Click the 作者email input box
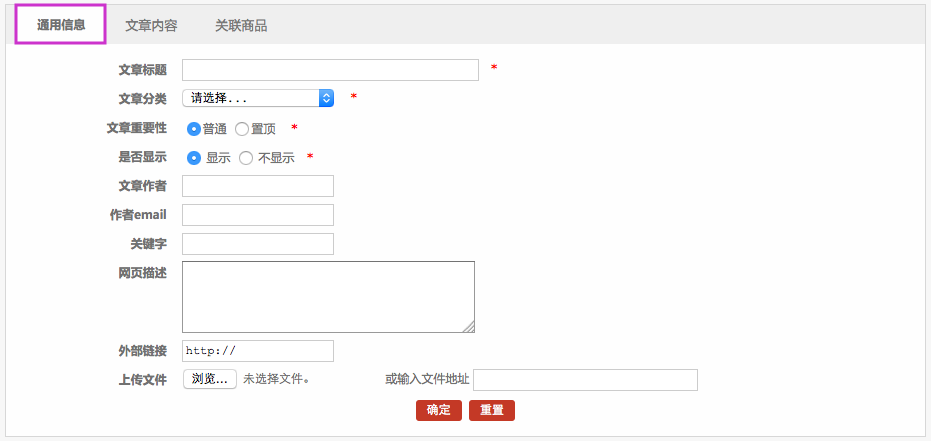 pos(258,215)
